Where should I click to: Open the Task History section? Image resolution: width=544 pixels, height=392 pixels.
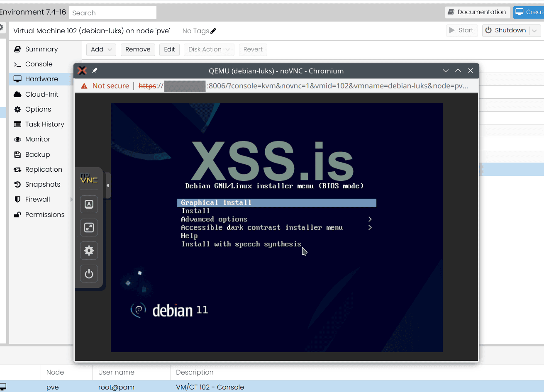[x=45, y=124]
